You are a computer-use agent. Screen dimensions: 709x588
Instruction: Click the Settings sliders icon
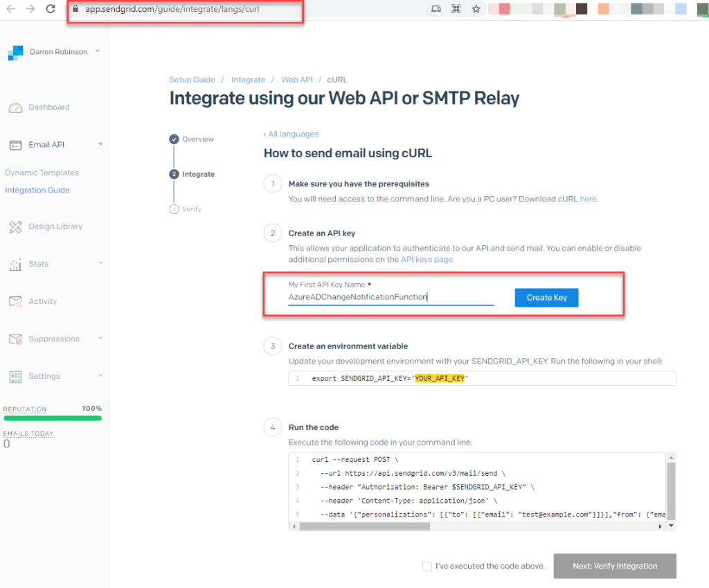click(x=15, y=377)
